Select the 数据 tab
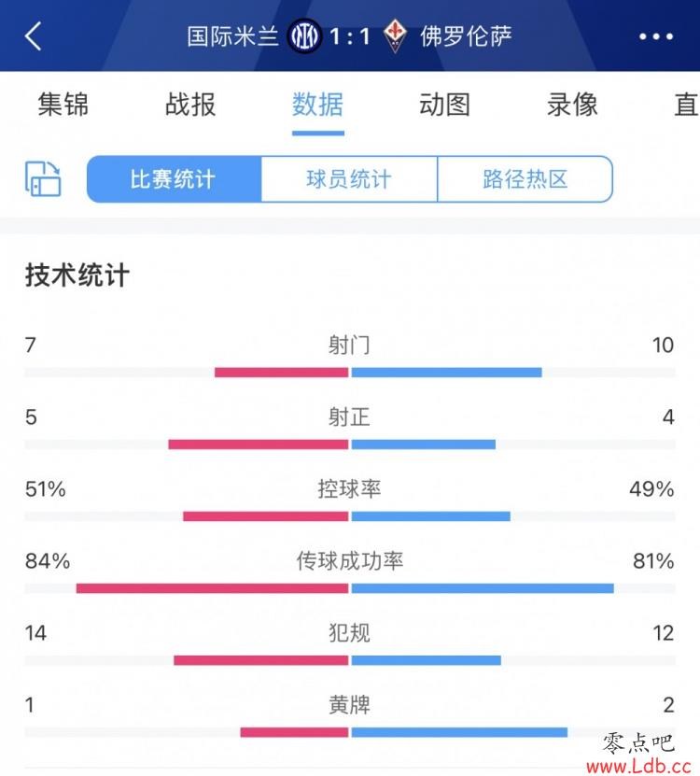 pos(317,105)
